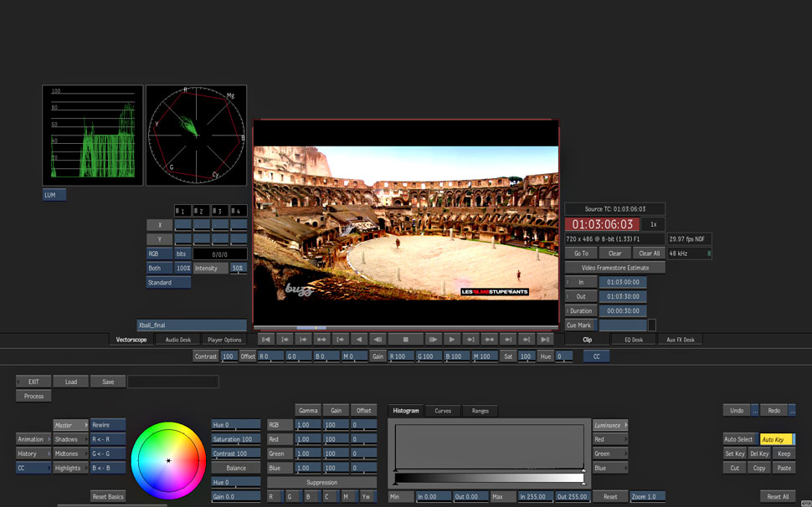Viewport: 812px width, 507px height.
Task: Click the vectorscope display monitor
Action: (196, 135)
